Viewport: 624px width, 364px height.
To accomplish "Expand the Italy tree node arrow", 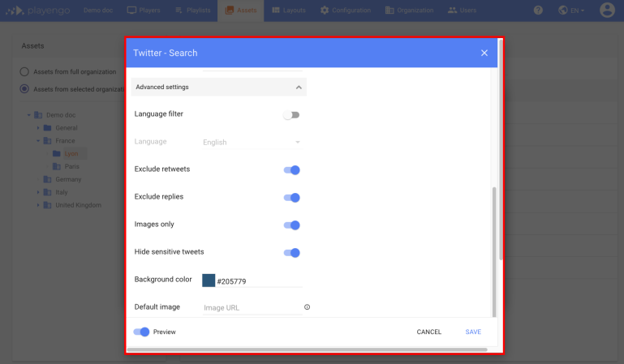I will coord(38,192).
